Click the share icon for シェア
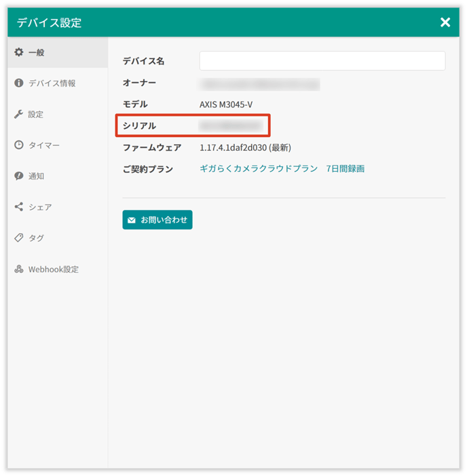Screen dimensions: 467x476 click(x=19, y=207)
